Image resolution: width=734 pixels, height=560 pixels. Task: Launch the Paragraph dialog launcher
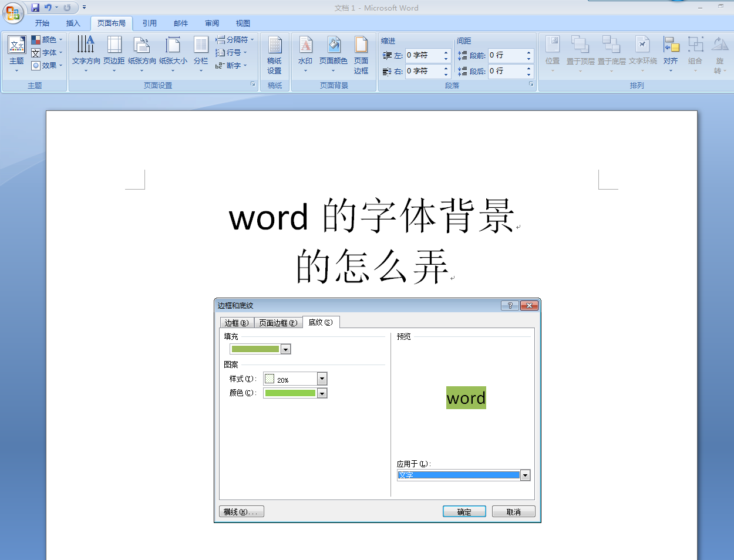coord(531,85)
